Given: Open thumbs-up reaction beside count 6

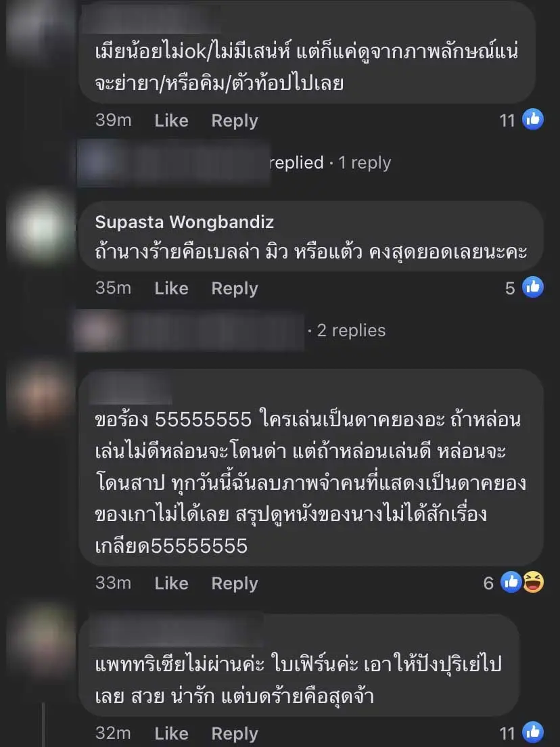Looking at the screenshot, I should [x=511, y=582].
